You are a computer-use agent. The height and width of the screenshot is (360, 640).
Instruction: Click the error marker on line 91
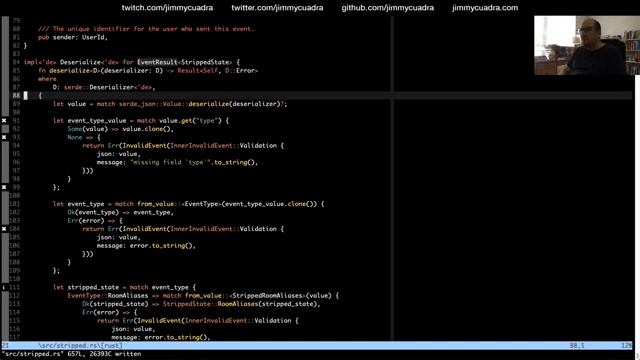[4, 120]
